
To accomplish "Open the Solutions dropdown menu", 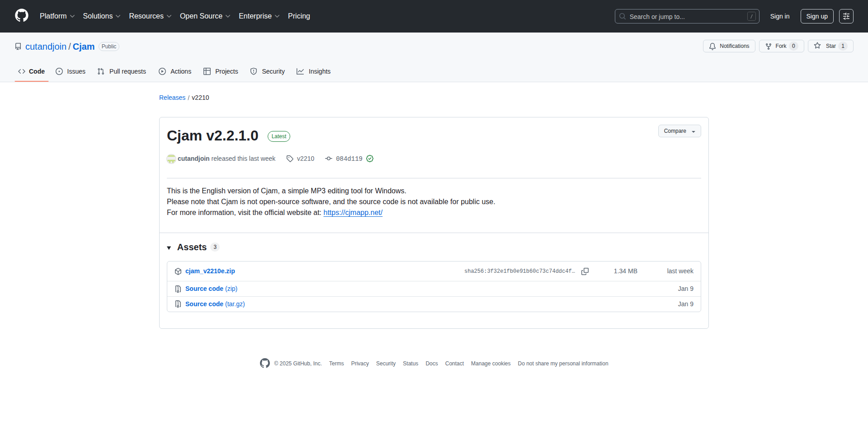I will [x=102, y=16].
